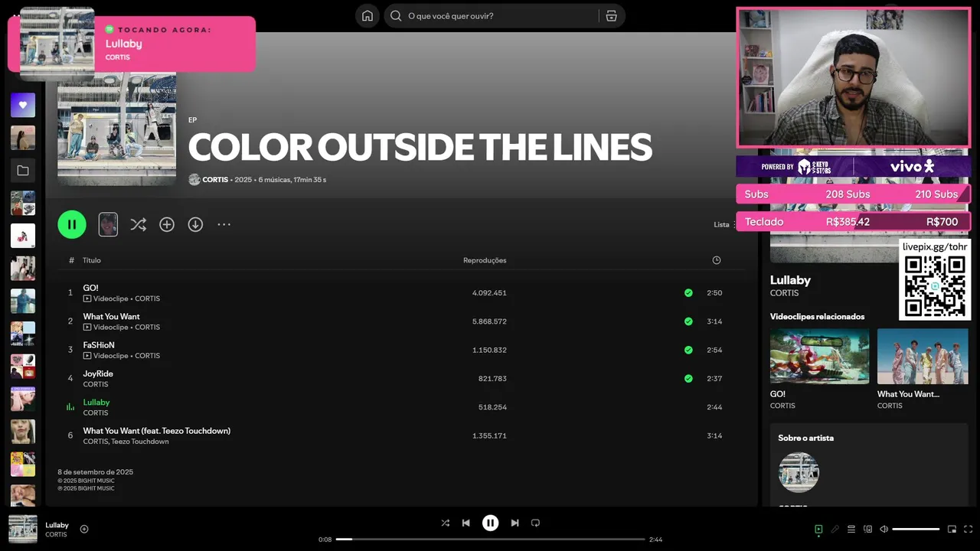The height and width of the screenshot is (551, 980).
Task: Seek in the song progress bar
Action: click(490, 540)
